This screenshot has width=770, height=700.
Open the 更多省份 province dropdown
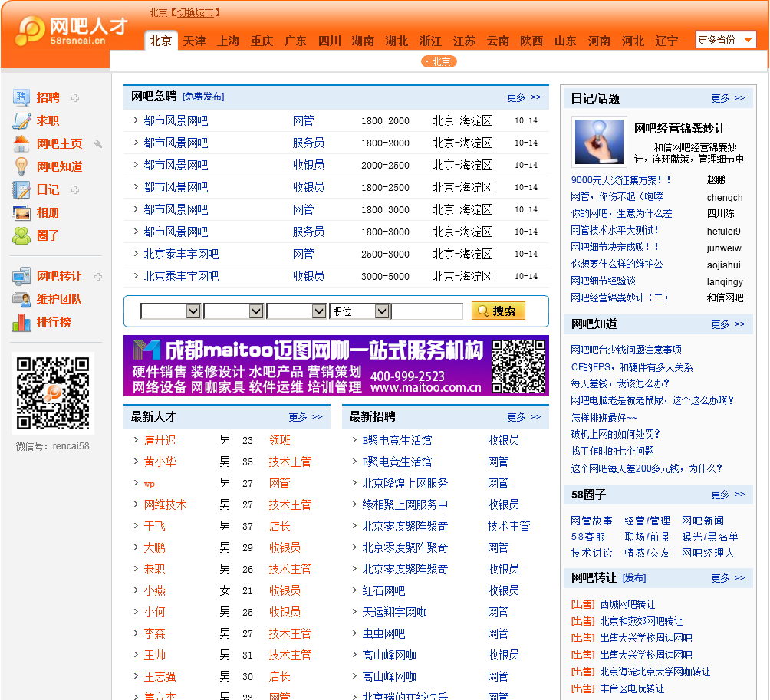tap(726, 40)
